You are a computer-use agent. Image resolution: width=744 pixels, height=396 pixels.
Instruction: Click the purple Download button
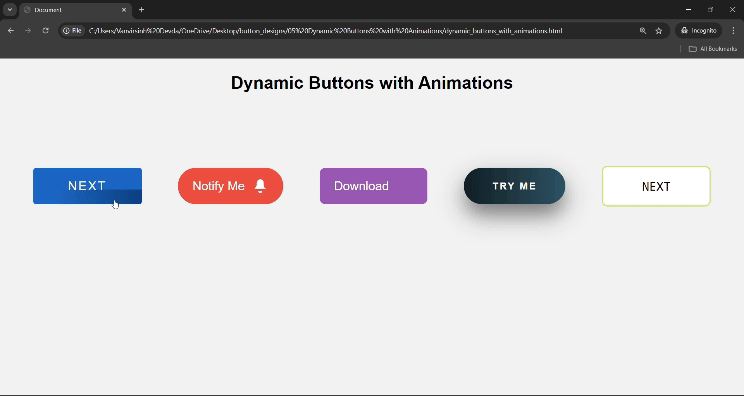pyautogui.click(x=373, y=186)
